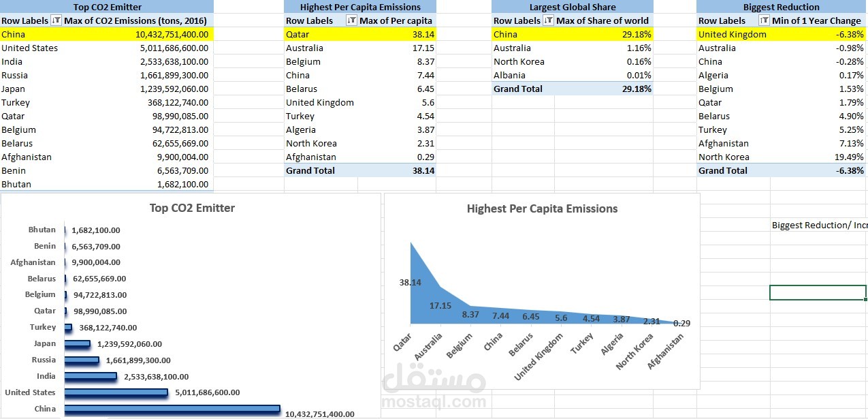
Task: Select highlighted Qatar cell in Per Capita table
Action: click(x=321, y=34)
